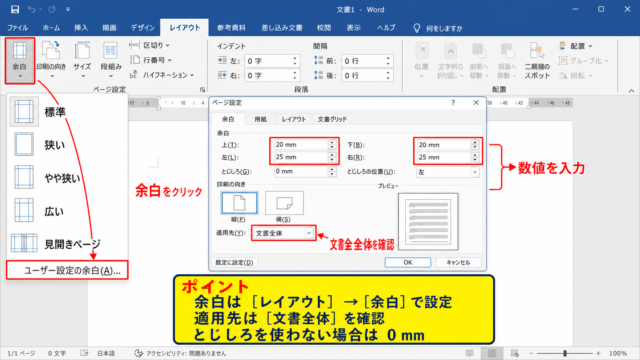Switch to the 用紙 tab in the page setup dialog
The height and width of the screenshot is (360, 640).
click(x=260, y=119)
